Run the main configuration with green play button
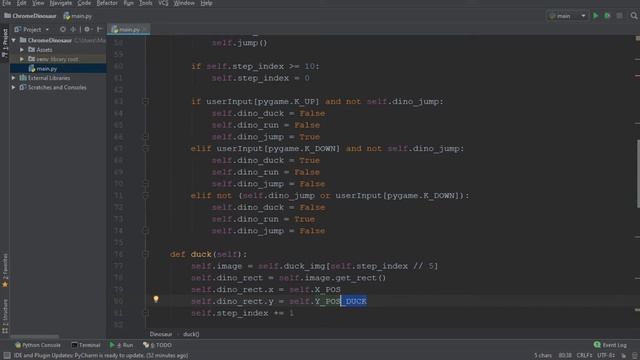 (596, 16)
